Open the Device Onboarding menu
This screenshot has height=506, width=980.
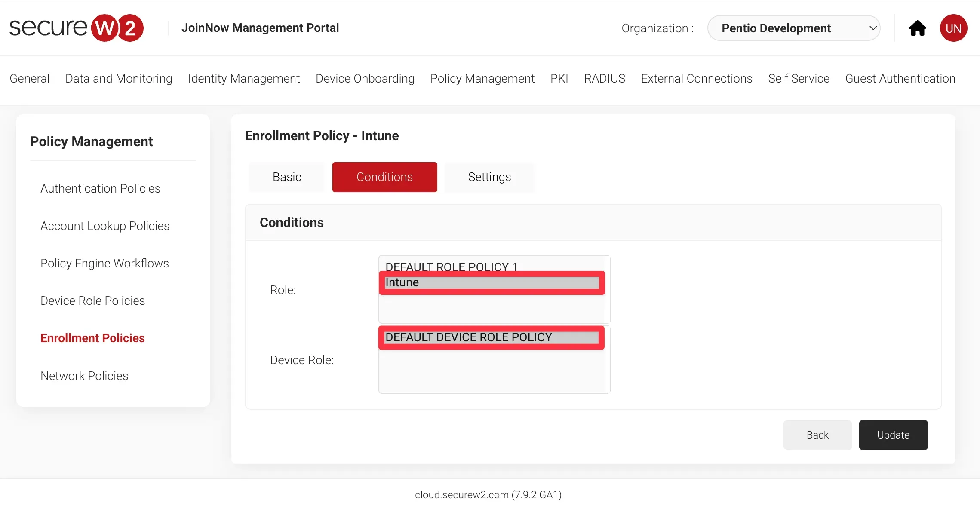(x=365, y=78)
